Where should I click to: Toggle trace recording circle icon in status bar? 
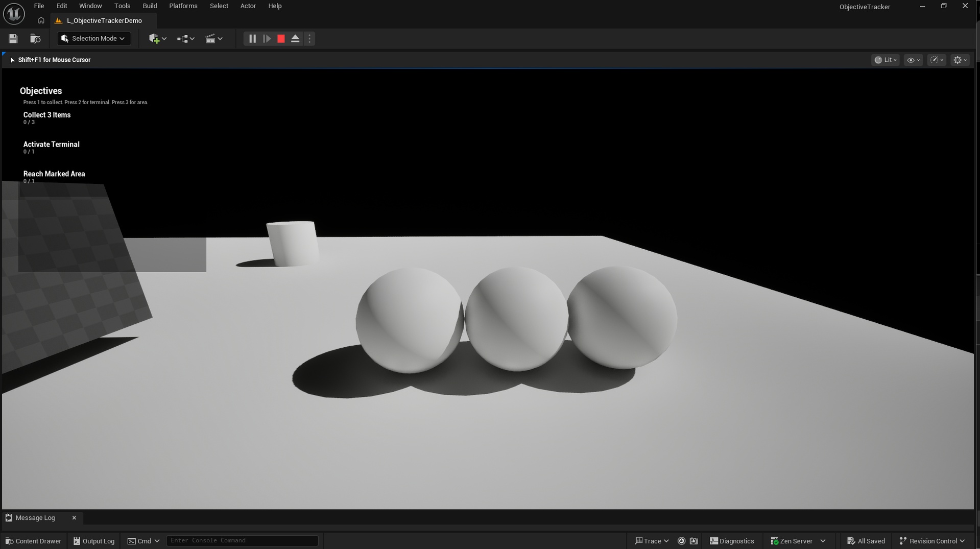click(681, 541)
